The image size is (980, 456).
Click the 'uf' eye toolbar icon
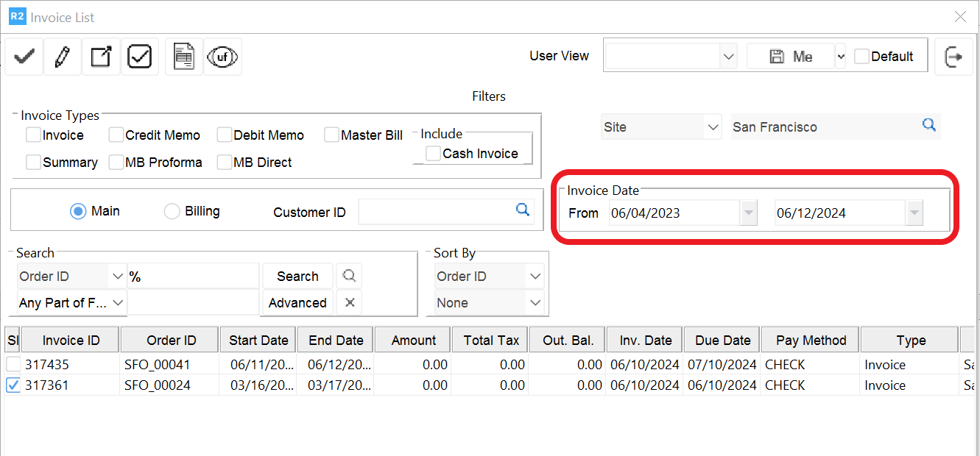pyautogui.click(x=222, y=57)
